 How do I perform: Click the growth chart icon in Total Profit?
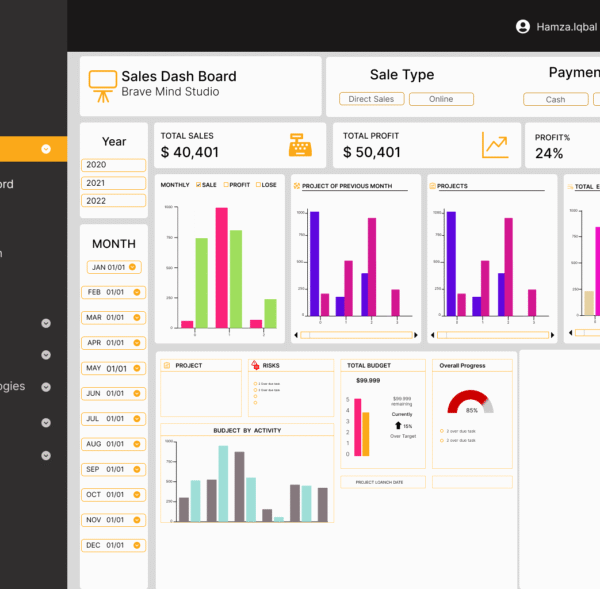pyautogui.click(x=494, y=145)
